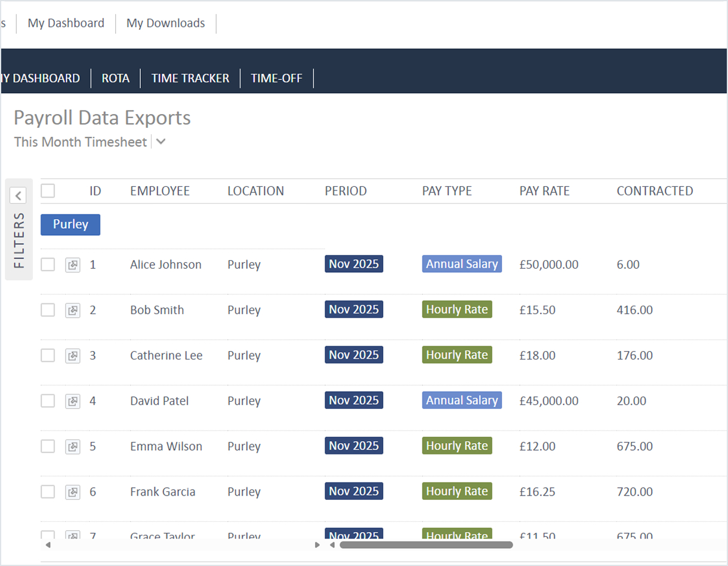Screen dimensions: 728x566
Task: Expand the This Month Timesheet dropdown
Action: (161, 142)
